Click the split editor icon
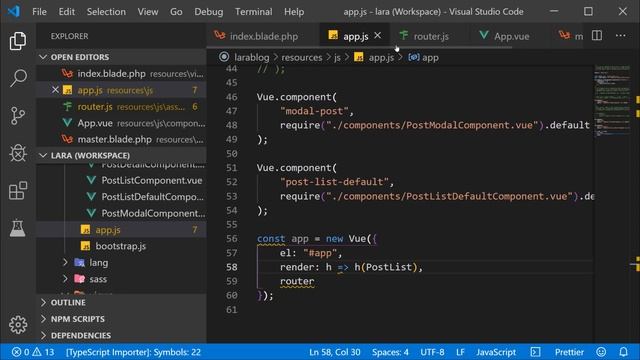Viewport: 640px width, 360px height. 597,36
